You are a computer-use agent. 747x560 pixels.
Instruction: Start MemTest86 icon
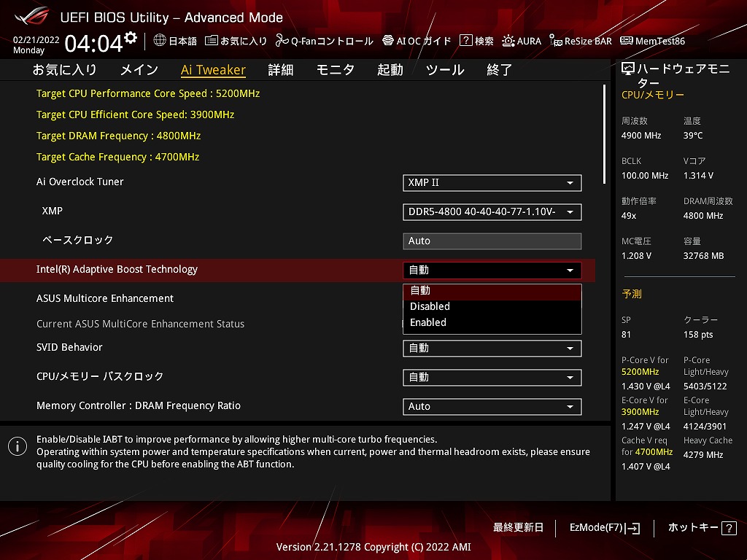[627, 41]
